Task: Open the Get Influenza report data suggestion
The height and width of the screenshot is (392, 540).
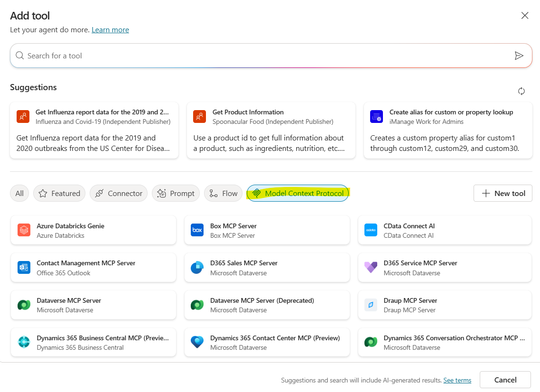Action: [x=94, y=130]
